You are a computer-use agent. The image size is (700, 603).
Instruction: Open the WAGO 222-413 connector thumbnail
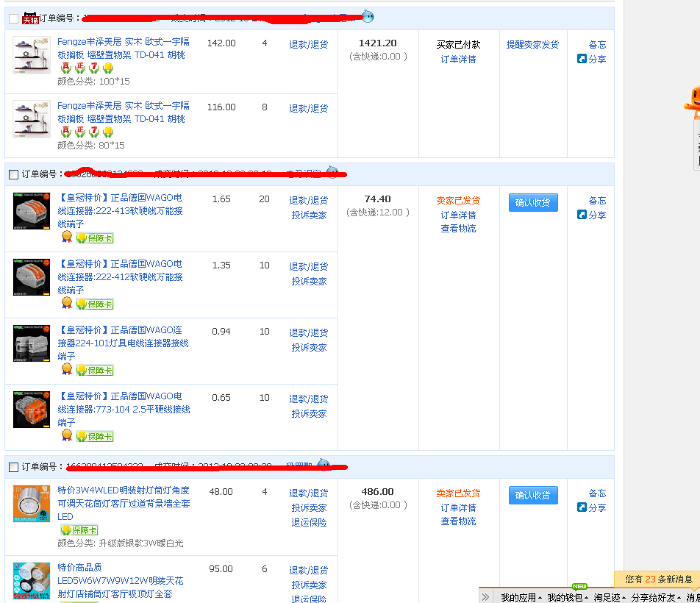point(32,211)
